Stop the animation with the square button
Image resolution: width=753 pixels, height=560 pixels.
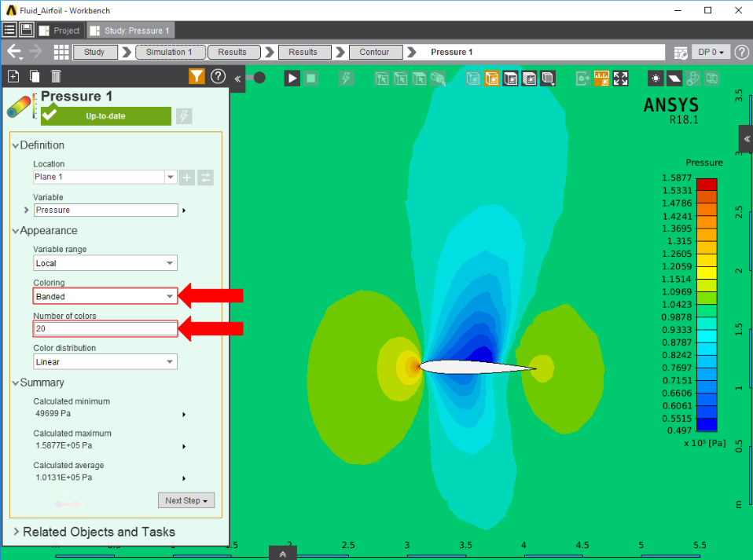(310, 78)
